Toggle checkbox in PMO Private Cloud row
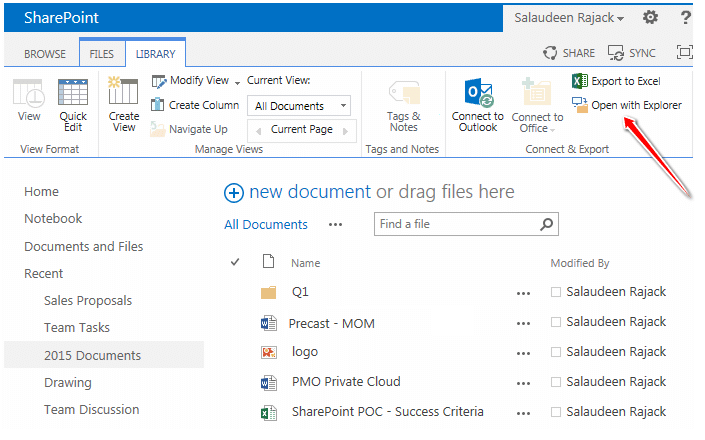This screenshot has width=705, height=440. coord(556,382)
